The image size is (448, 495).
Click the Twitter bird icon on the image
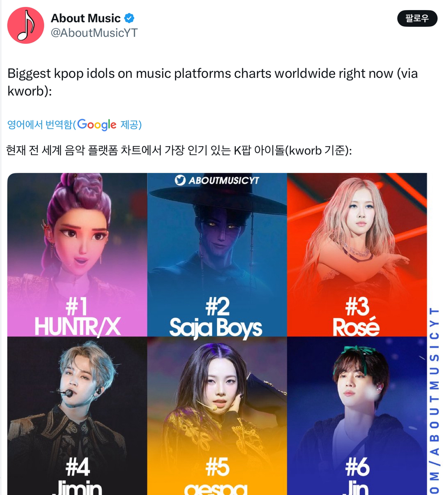tap(180, 180)
